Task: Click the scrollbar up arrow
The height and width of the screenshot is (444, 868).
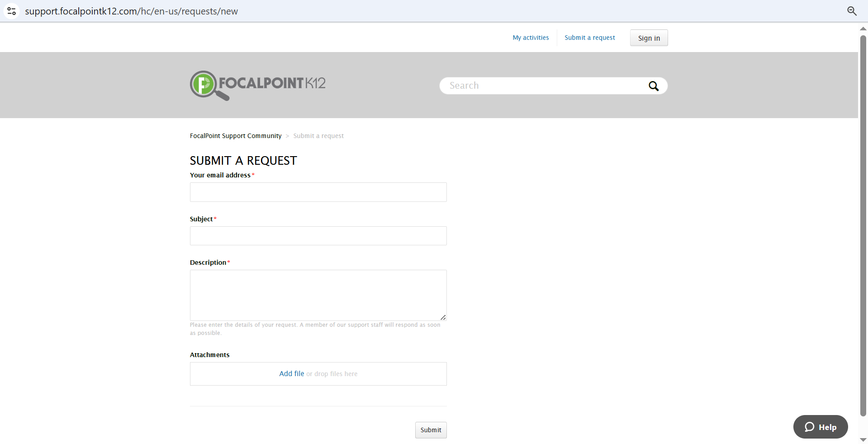Action: click(863, 29)
